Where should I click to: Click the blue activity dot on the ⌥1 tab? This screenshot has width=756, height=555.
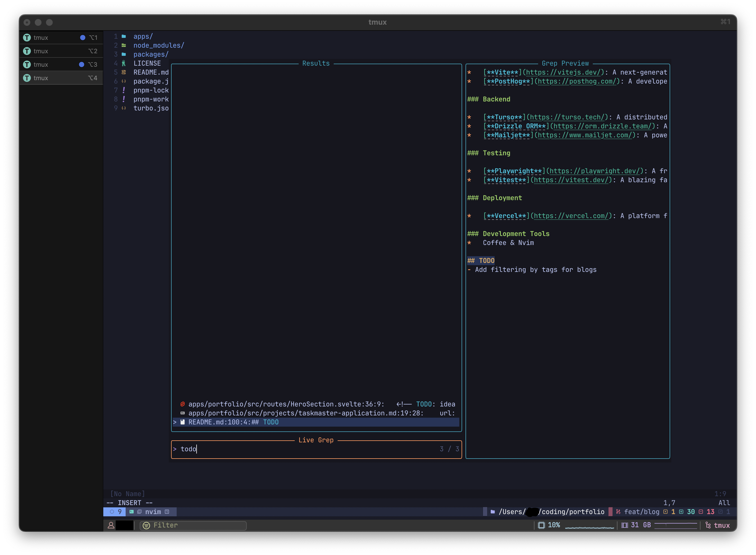[83, 38]
